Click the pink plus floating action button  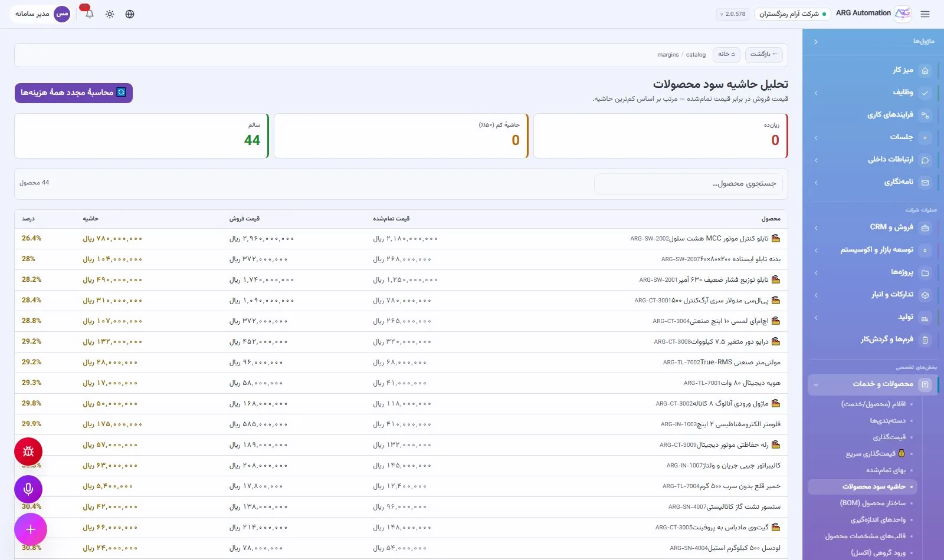coord(31,529)
